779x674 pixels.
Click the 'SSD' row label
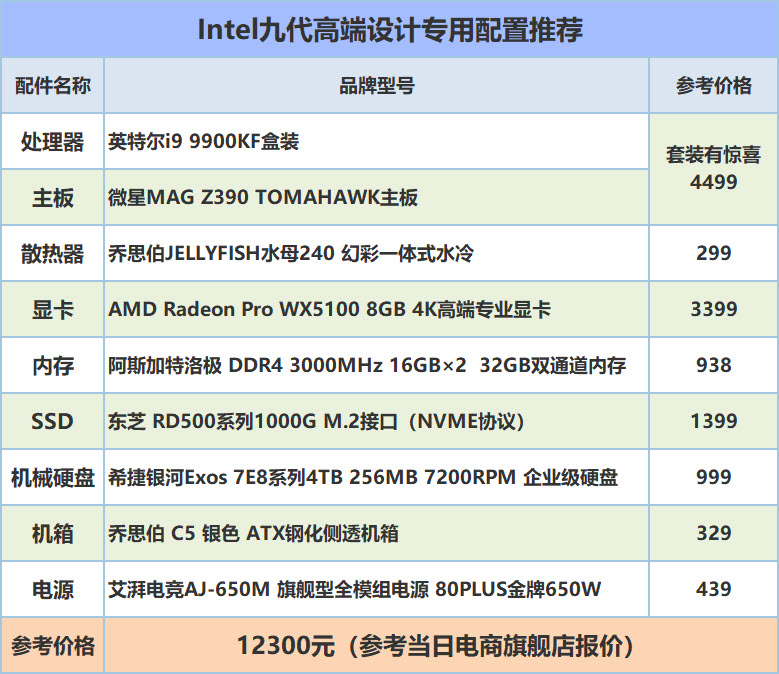53,421
